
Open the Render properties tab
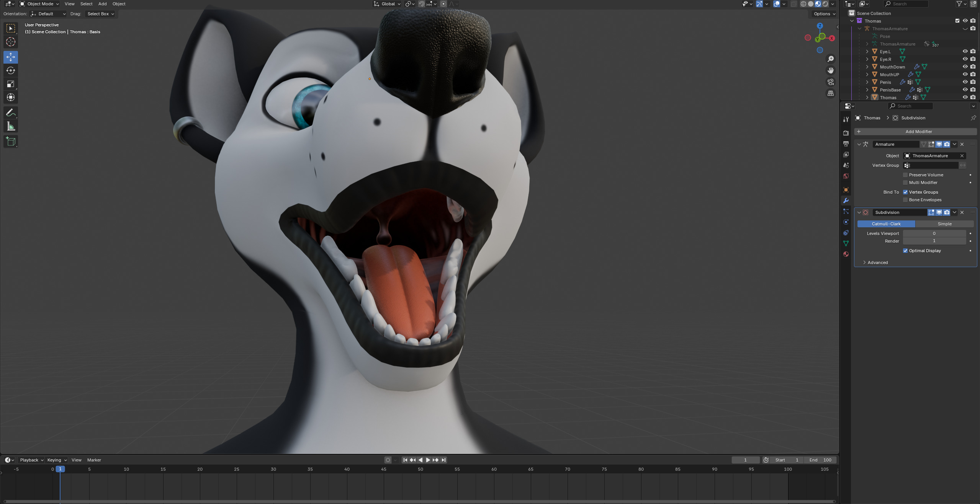click(846, 133)
